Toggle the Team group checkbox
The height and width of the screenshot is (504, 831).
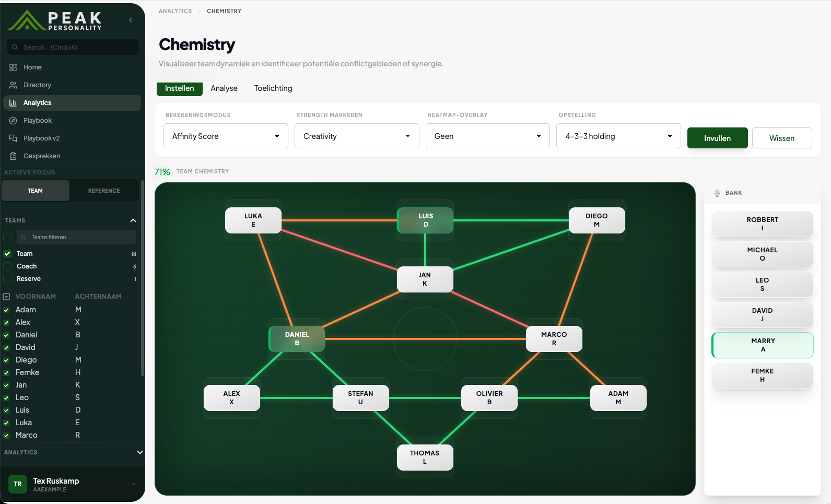coord(7,254)
